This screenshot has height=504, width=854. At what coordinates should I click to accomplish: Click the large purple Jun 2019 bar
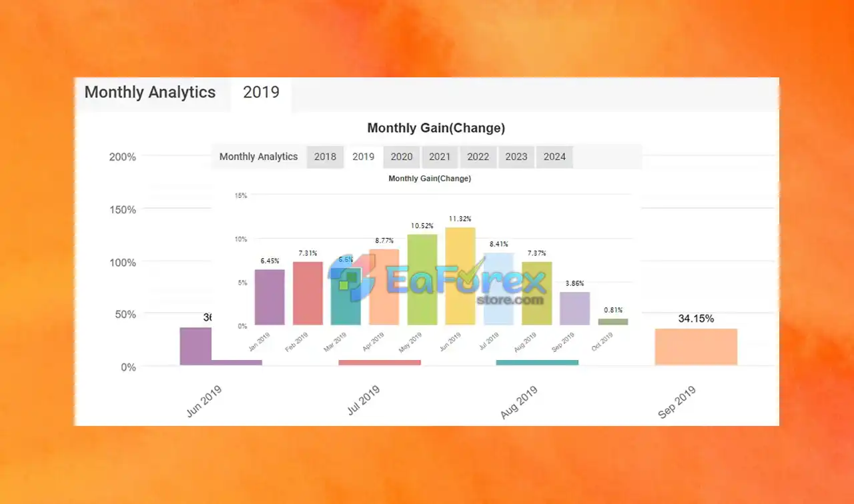[195, 346]
